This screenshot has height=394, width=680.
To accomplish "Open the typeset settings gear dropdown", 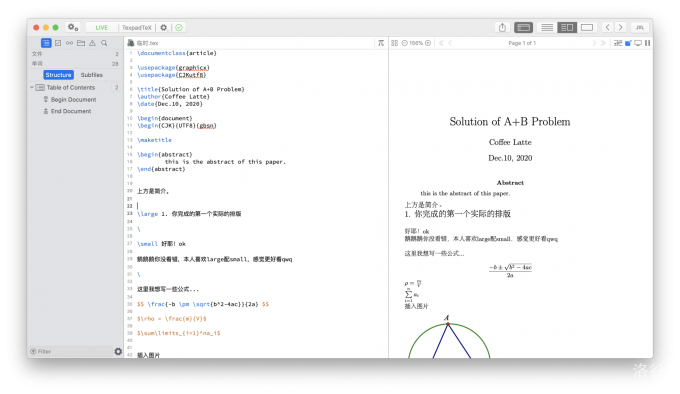I will click(163, 27).
